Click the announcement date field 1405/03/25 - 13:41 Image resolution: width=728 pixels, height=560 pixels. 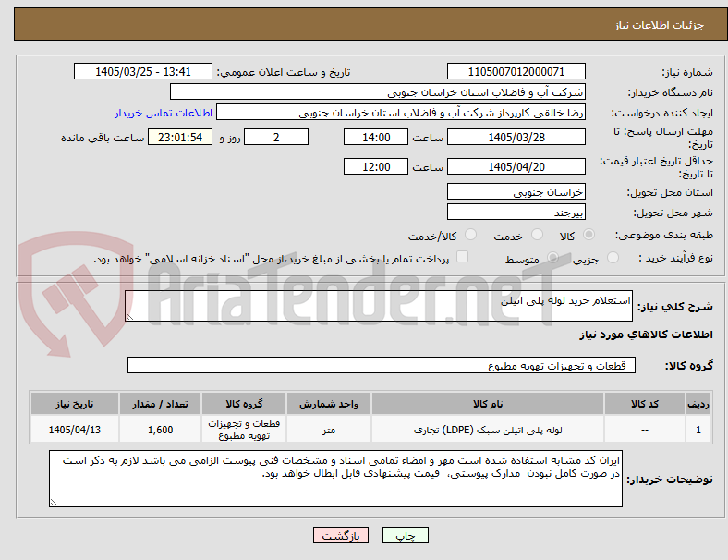pos(143,71)
